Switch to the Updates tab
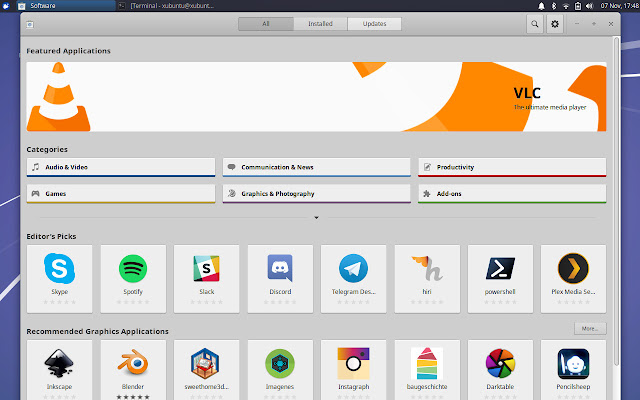The height and width of the screenshot is (400, 640). pos(374,24)
